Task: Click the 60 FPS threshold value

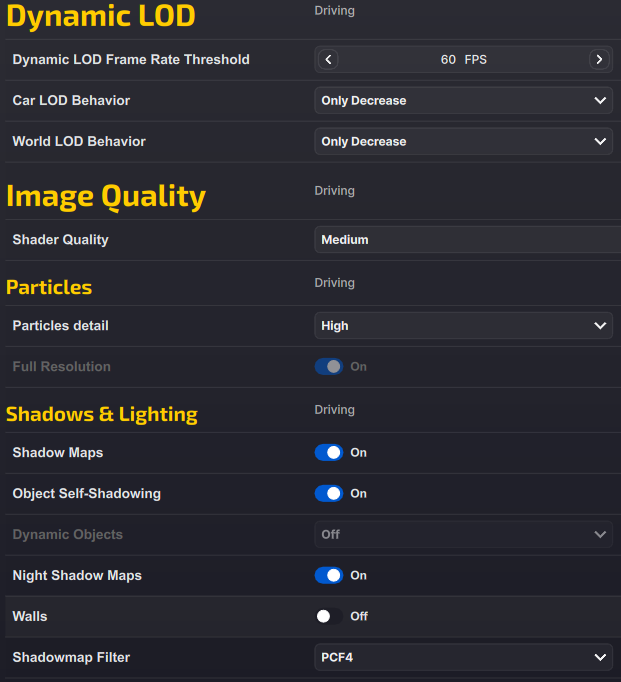Action: 463,60
